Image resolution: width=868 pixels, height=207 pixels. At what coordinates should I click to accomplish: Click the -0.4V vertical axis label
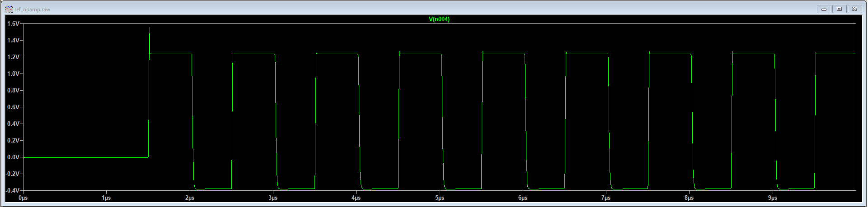coord(12,190)
